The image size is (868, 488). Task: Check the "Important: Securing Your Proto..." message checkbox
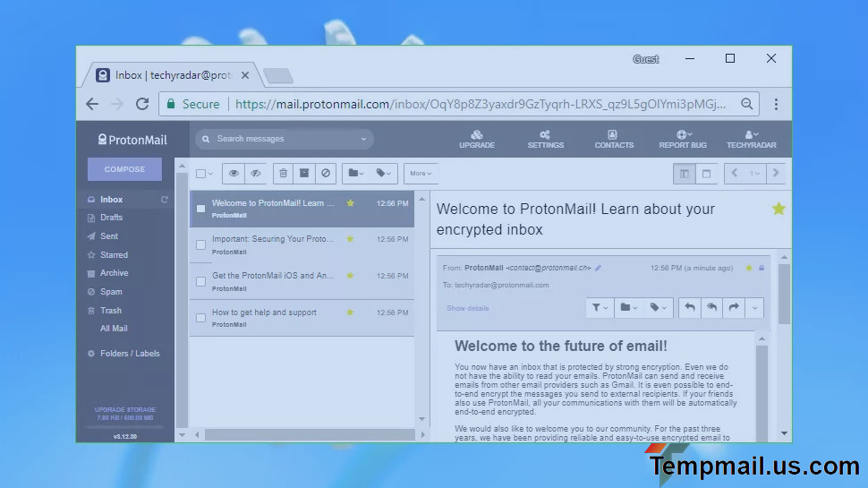(x=201, y=244)
